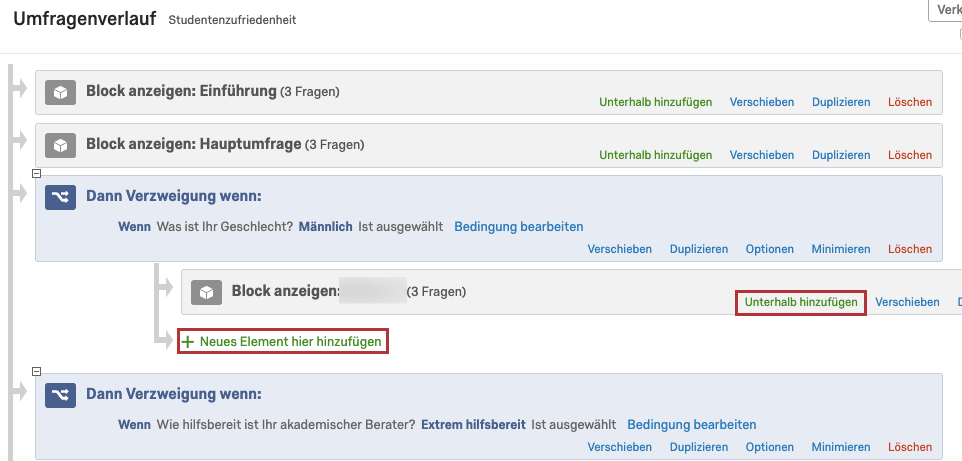
Task: Move the Hauptumfrage block via Verschieben
Action: click(761, 155)
